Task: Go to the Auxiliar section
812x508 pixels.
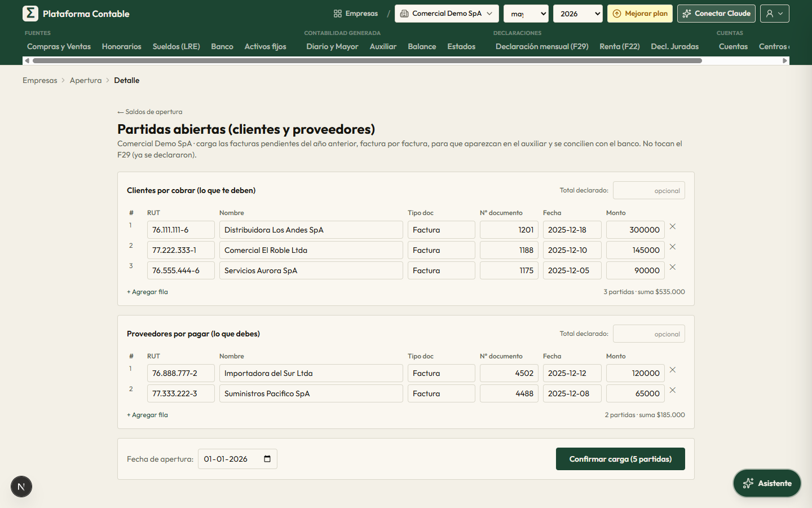Action: (383, 46)
